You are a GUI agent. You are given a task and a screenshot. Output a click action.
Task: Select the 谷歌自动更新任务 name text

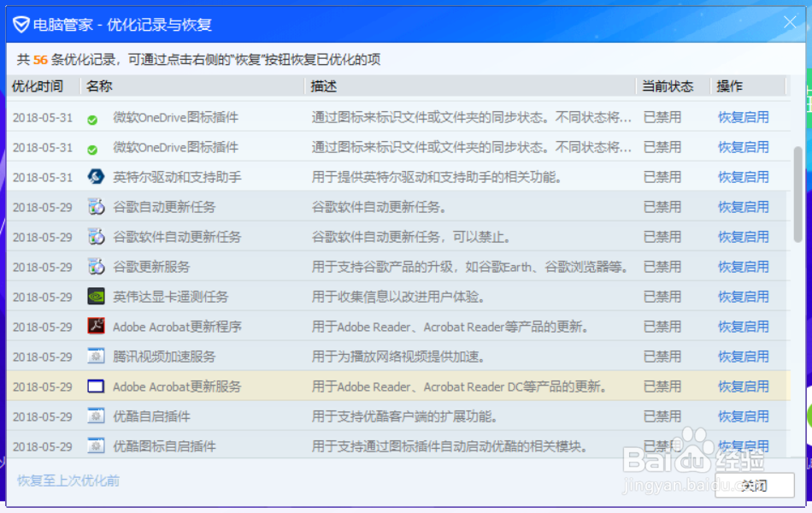(164, 207)
